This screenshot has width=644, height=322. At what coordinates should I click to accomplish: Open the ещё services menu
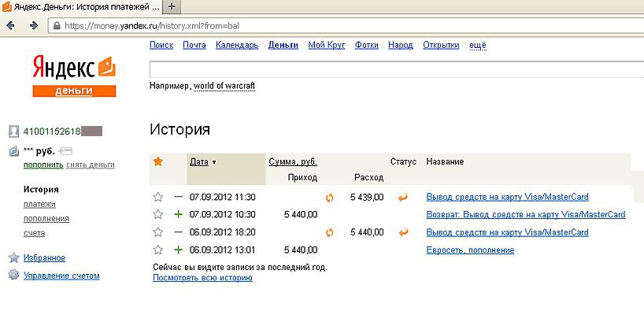click(x=478, y=45)
